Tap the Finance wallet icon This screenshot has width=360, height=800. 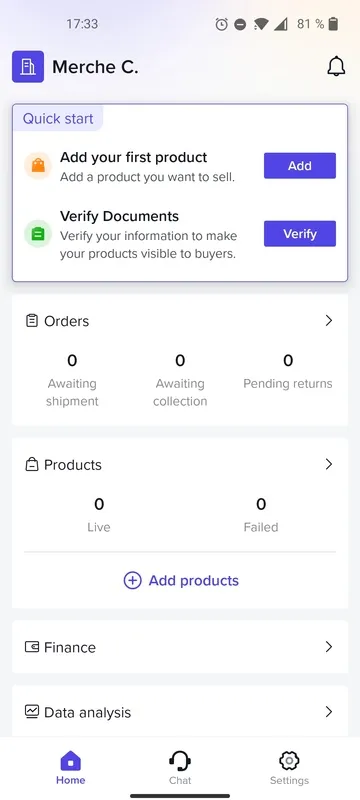(x=32, y=647)
